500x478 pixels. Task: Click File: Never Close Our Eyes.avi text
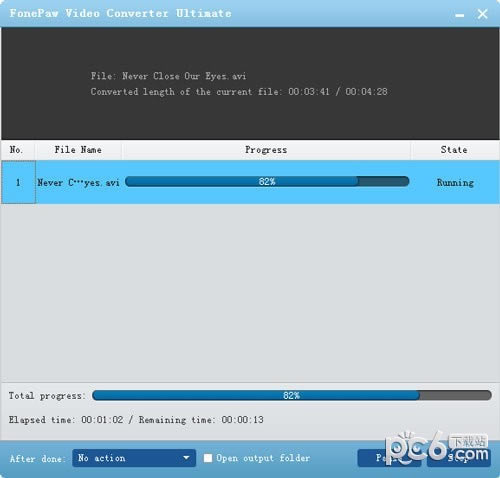[x=169, y=76]
